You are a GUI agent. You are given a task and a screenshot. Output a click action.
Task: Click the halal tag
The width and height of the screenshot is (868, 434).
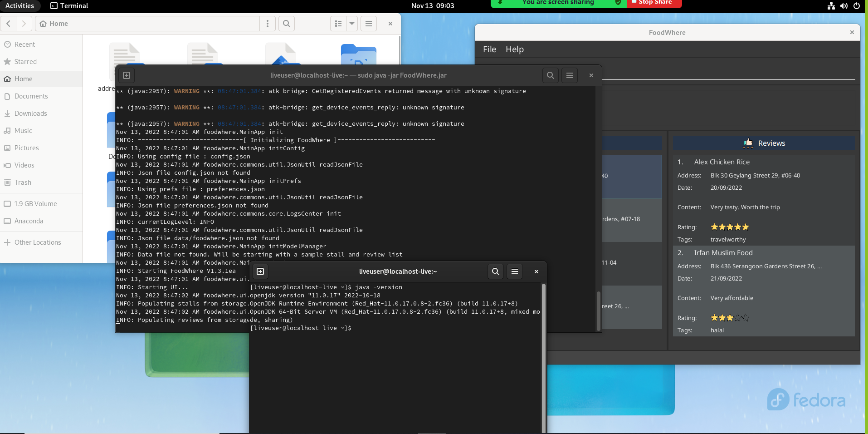point(717,330)
